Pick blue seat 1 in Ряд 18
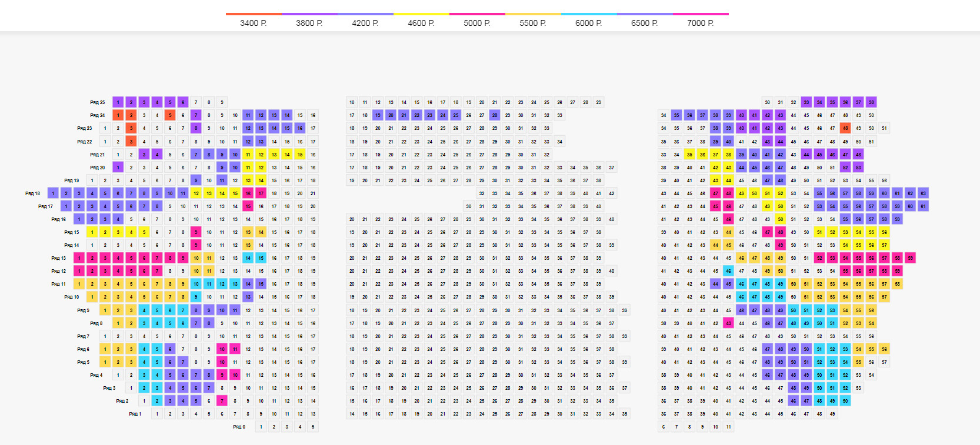 point(53,193)
